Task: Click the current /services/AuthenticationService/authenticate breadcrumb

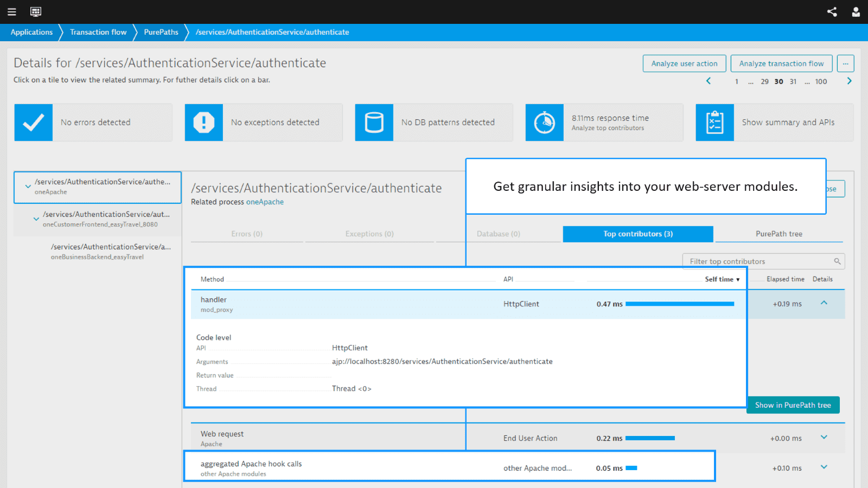Action: pos(272,32)
